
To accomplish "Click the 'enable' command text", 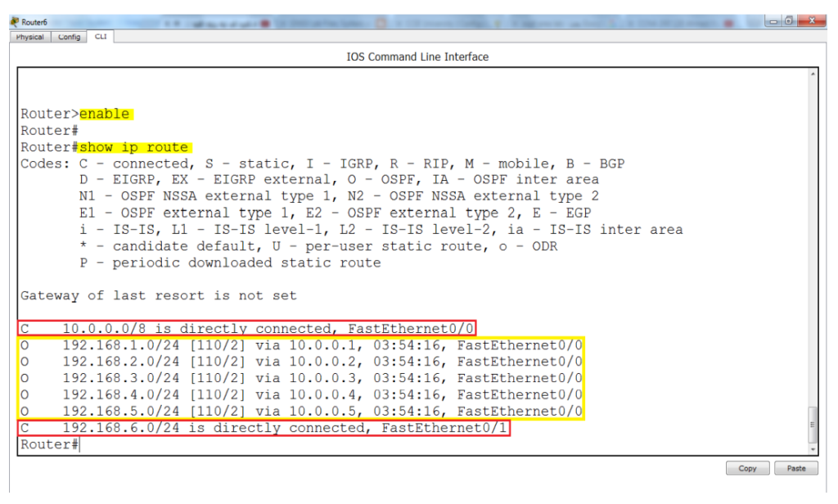I will click(x=105, y=114).
